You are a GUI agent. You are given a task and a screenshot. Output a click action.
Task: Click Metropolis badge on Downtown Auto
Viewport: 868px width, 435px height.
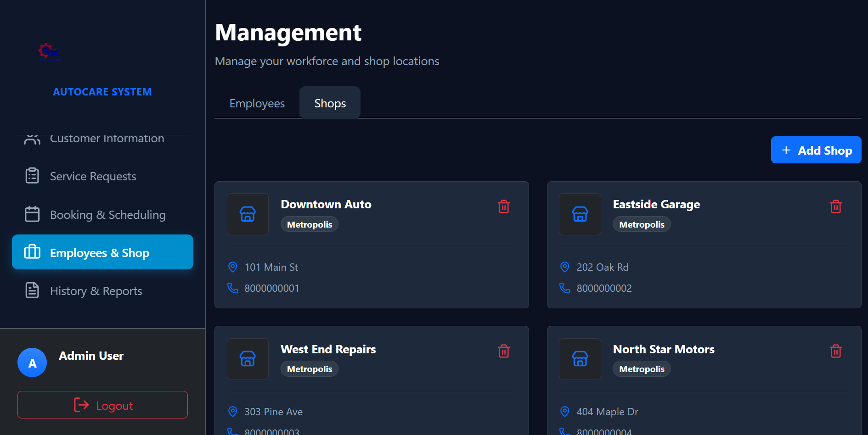click(x=310, y=224)
